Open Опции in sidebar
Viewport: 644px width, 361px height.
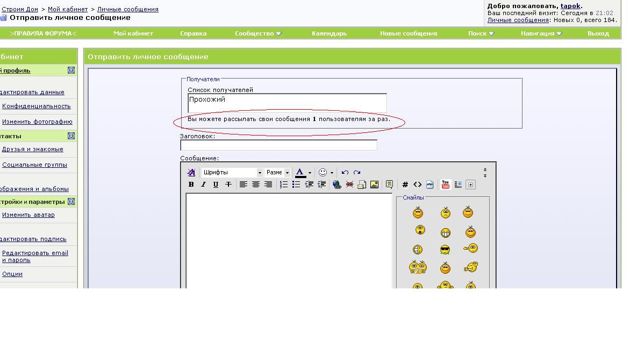(12, 274)
